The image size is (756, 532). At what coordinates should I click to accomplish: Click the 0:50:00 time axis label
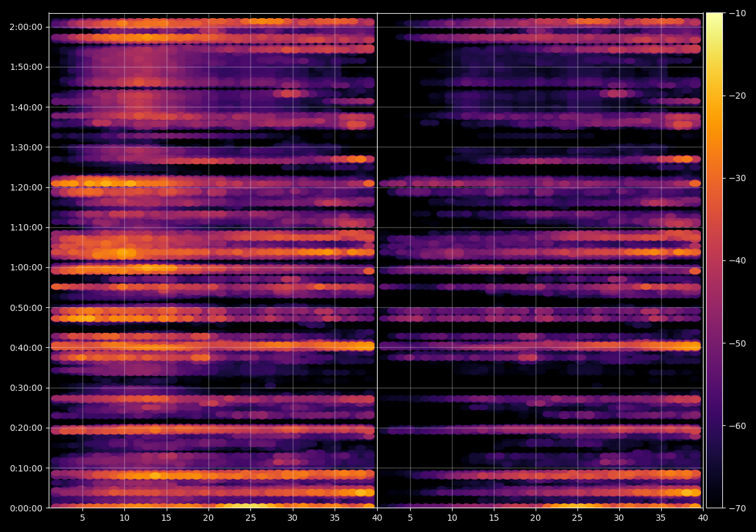tap(26, 308)
